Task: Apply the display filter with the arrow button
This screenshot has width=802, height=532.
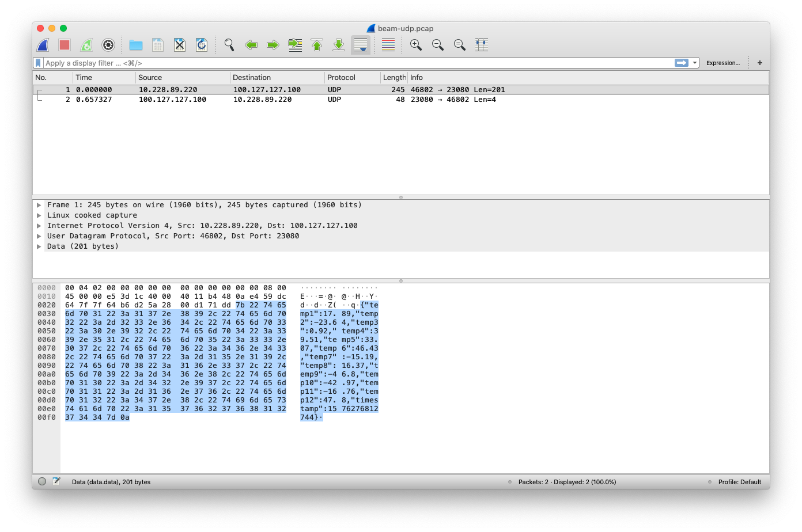Action: click(682, 63)
